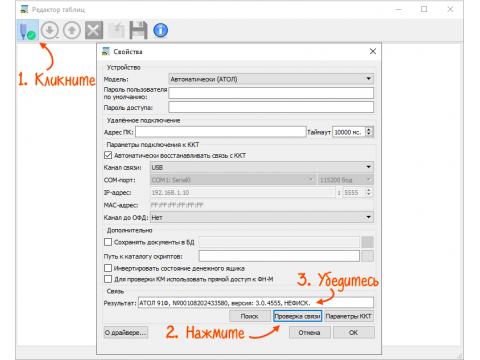Screen dimensions: 480x360
Task: Click the IP-адрес field 192.168.1.10
Action: point(243,192)
